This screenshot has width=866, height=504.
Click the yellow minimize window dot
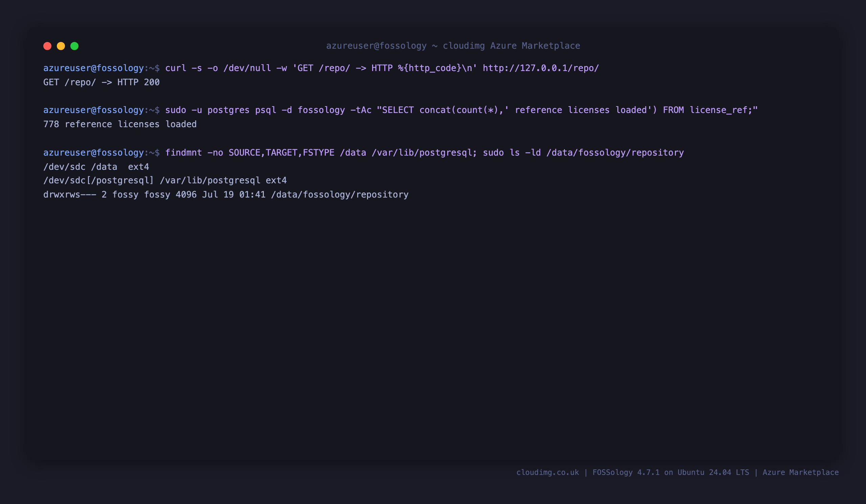(x=61, y=46)
